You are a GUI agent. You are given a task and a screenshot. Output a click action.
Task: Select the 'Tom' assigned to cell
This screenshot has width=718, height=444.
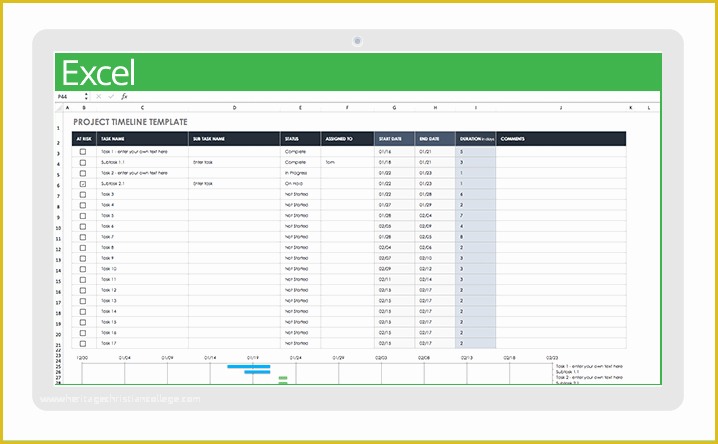coord(347,162)
